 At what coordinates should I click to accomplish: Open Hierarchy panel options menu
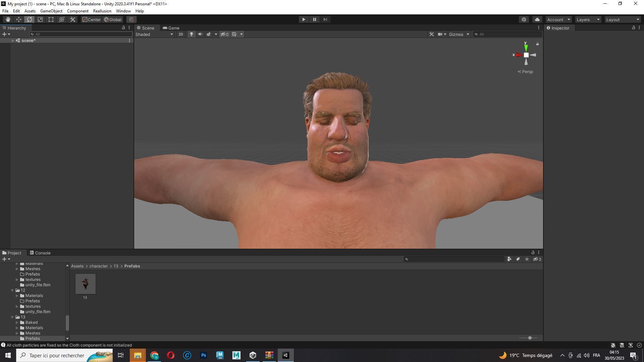pyautogui.click(x=129, y=28)
